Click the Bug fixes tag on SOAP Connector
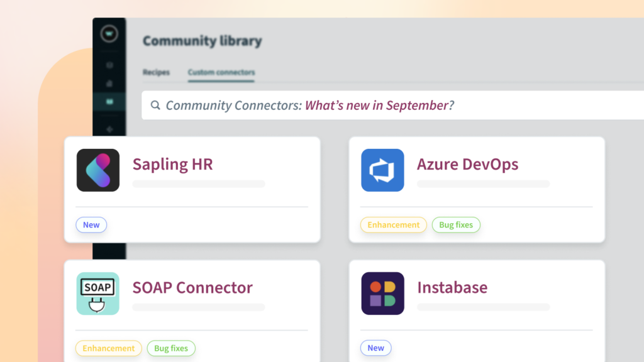 [x=170, y=348]
